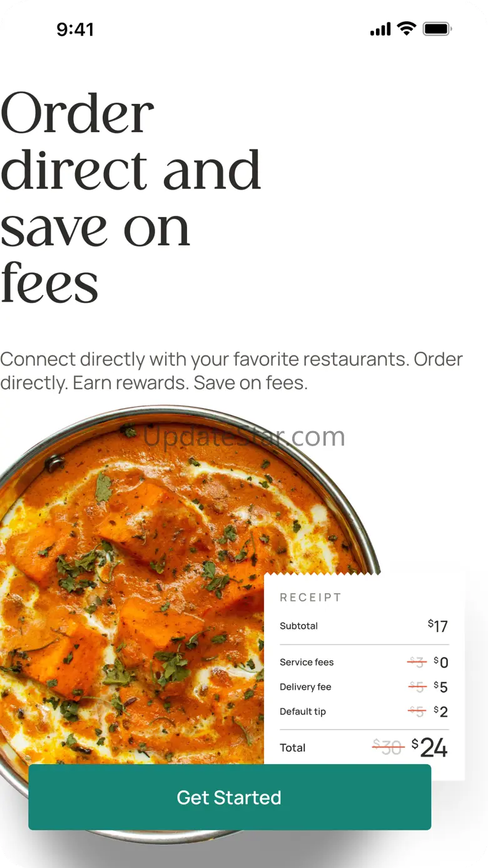Click the crossed-out $3 service fee
Screen dimensions: 488x868
pos(417,662)
